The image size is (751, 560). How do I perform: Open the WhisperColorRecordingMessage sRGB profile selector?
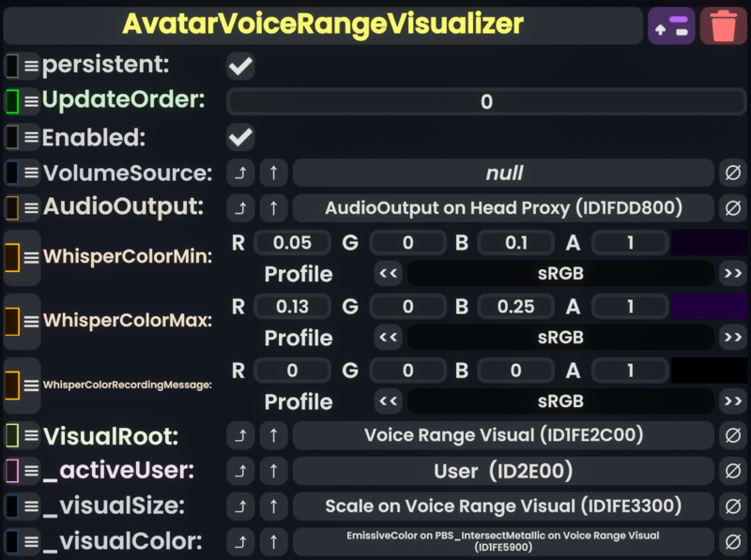[x=560, y=401]
